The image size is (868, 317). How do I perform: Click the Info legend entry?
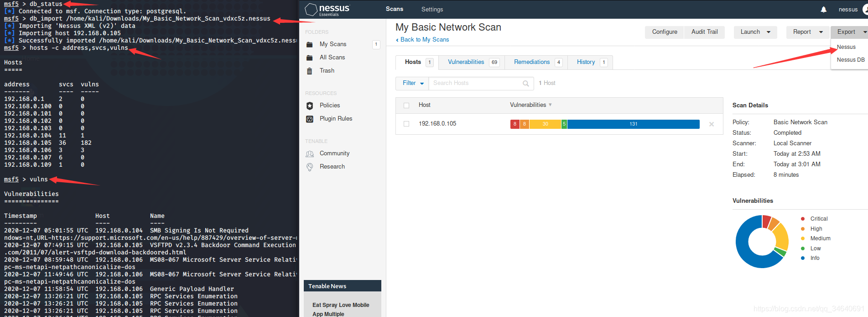click(811, 258)
